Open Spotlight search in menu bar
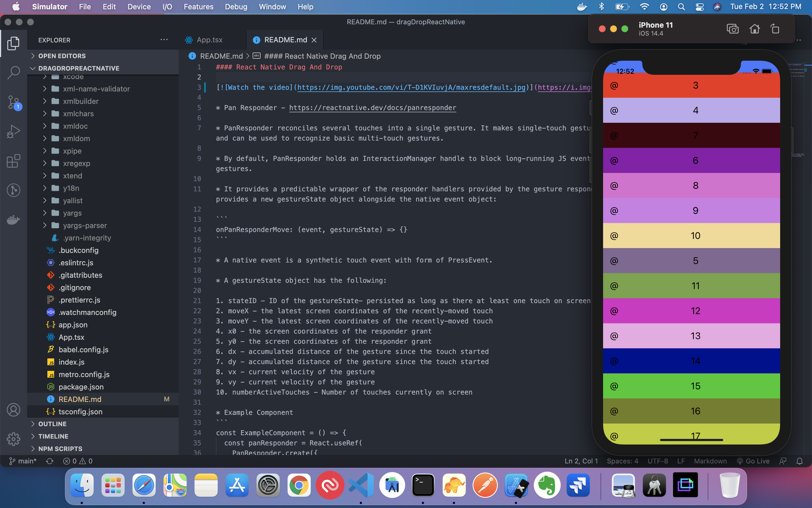The width and height of the screenshot is (812, 508). 681,7
